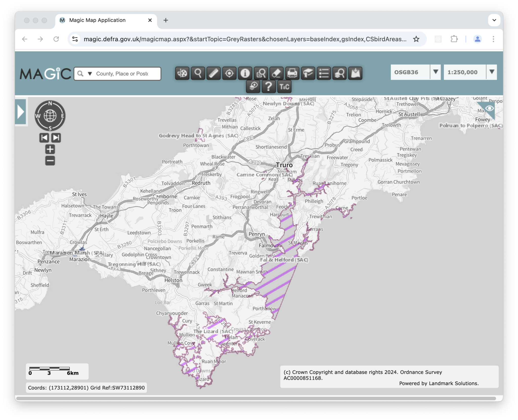Toggle the overview map eye icon
518x420 pixels.
coord(490,109)
